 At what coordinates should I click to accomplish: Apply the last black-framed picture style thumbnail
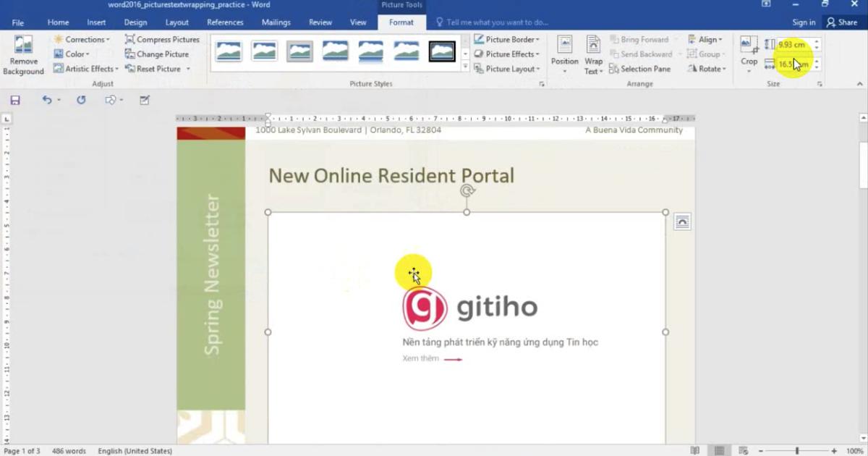tap(442, 51)
